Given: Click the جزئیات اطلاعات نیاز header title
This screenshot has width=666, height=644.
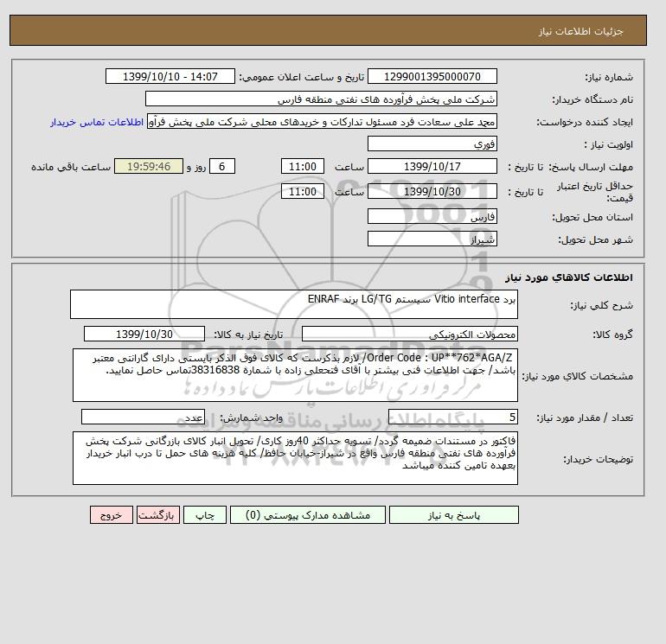Looking at the screenshot, I should coord(580,31).
